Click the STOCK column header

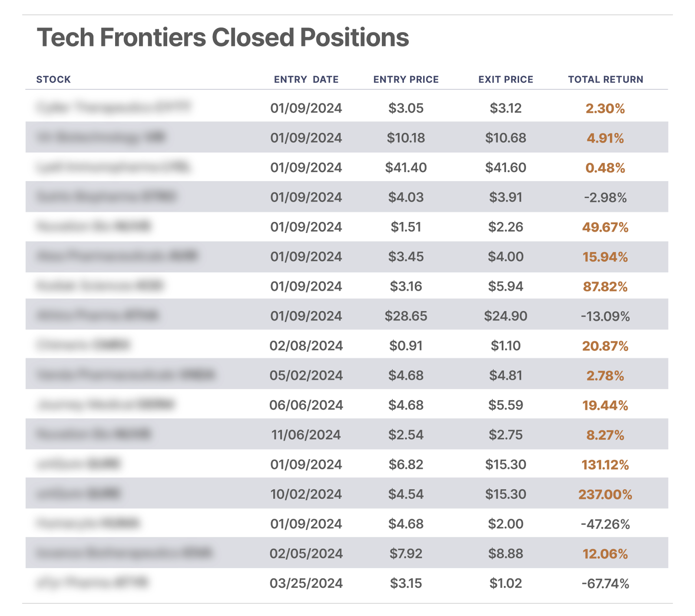(53, 79)
